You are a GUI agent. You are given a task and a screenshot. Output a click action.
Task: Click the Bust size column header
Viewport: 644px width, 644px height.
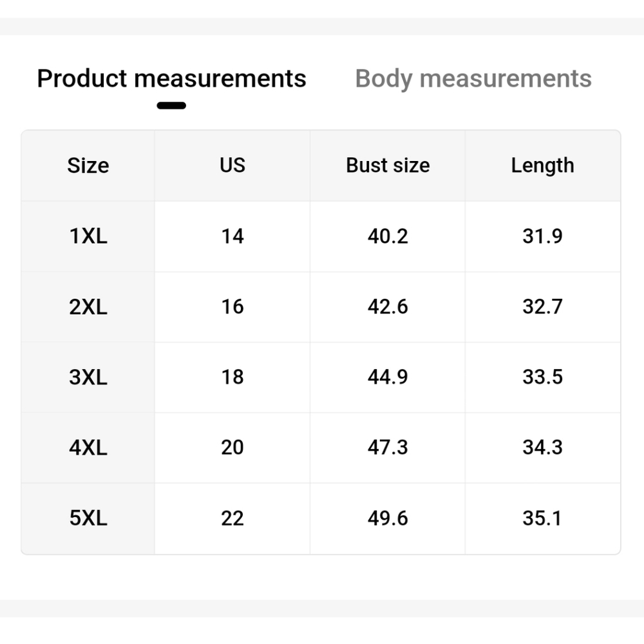(x=388, y=166)
